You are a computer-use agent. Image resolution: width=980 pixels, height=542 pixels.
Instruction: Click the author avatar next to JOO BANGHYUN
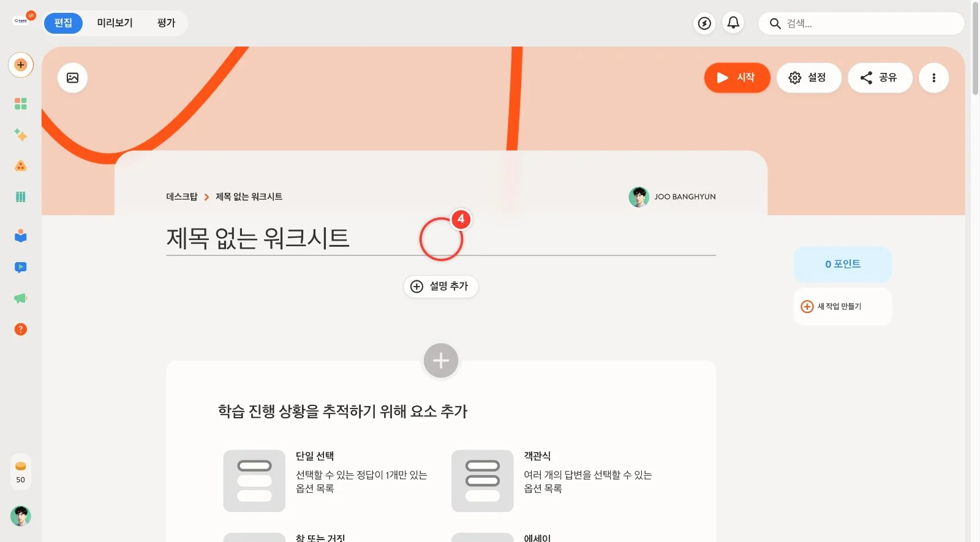point(639,197)
